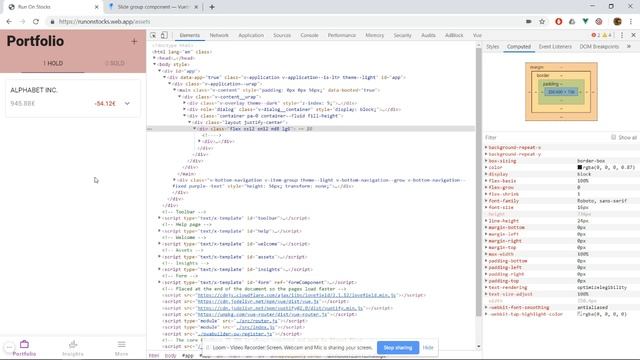The width and height of the screenshot is (640, 360).
Task: Expand the body element node
Action: [x=155, y=64]
